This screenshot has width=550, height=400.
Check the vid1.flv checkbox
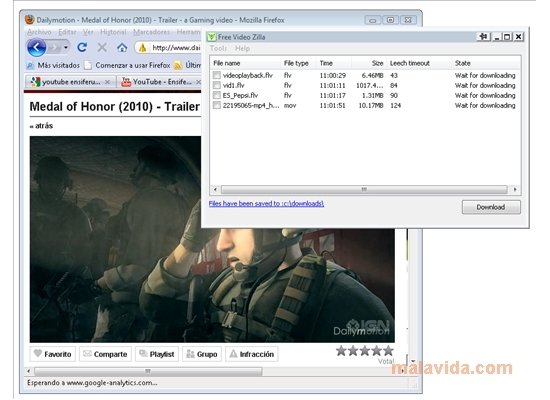pos(217,85)
